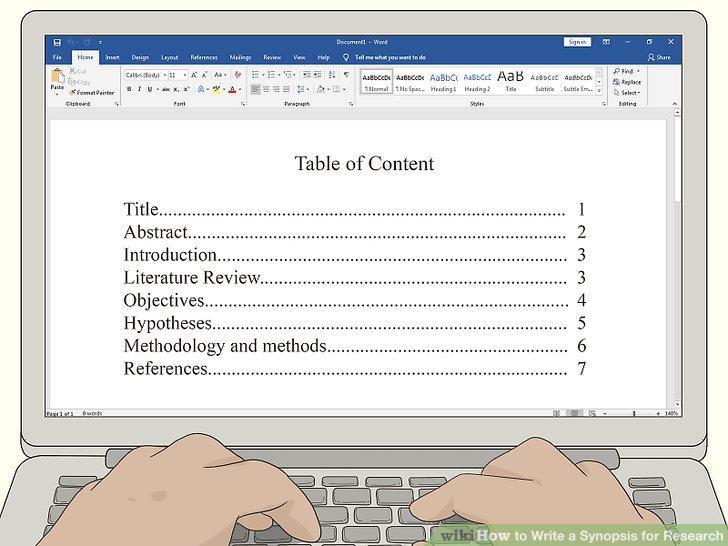Toggle strikethrough formatting
The image size is (728, 546).
pos(166,89)
